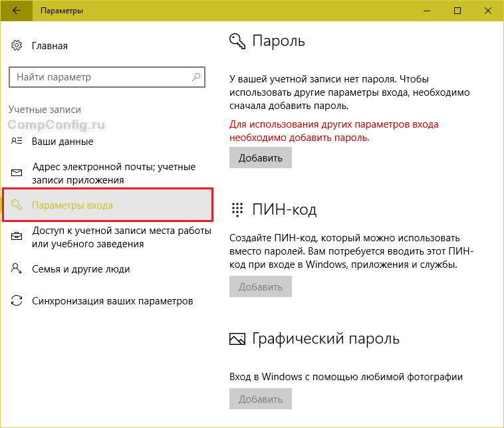Screen dimensions: 504x428
Task: Open Главная settings home
Action: (50, 46)
